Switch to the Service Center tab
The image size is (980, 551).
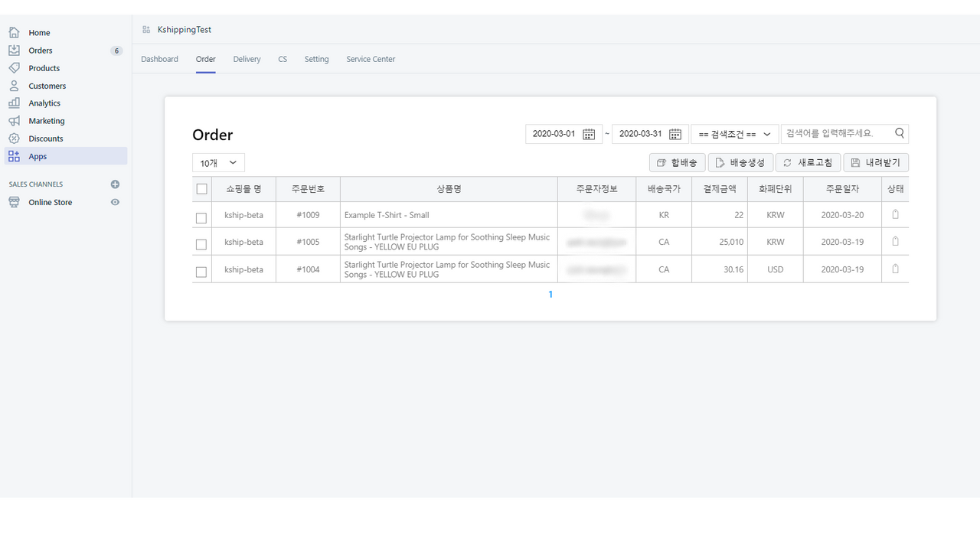(x=371, y=59)
